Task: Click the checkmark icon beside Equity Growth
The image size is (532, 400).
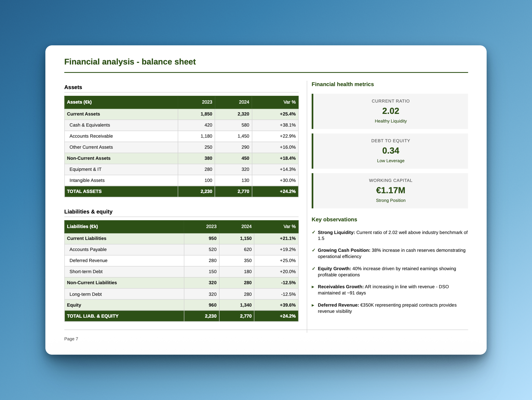Action: point(314,269)
